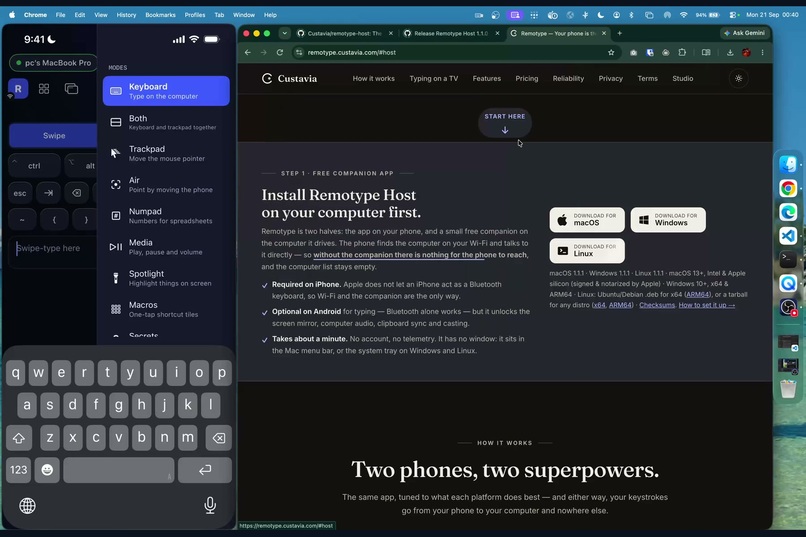
Task: Open Macros one-tap shortcut tiles
Action: point(166,309)
